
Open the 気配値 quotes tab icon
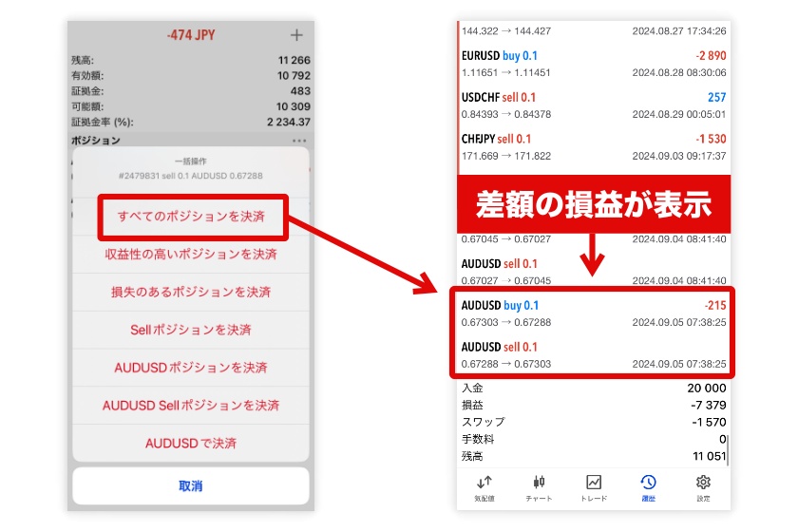(484, 483)
